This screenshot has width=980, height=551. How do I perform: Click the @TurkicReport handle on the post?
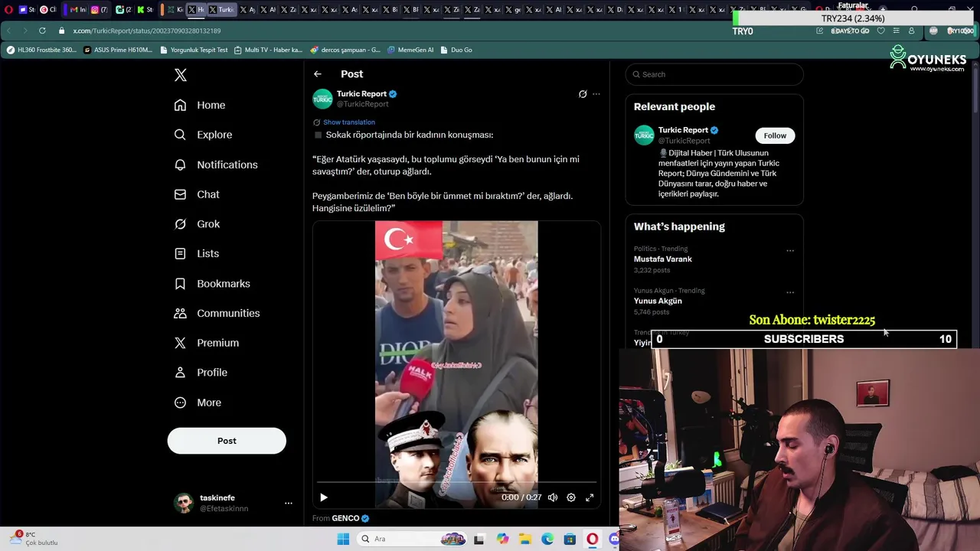[363, 104]
